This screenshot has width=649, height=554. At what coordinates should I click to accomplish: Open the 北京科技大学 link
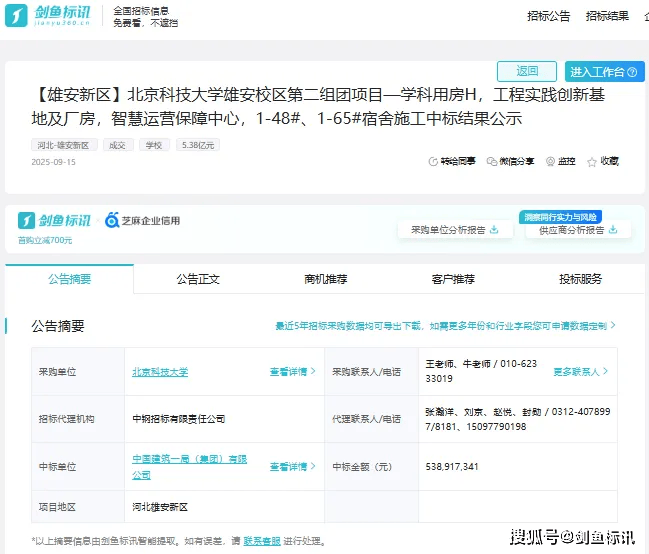click(160, 372)
